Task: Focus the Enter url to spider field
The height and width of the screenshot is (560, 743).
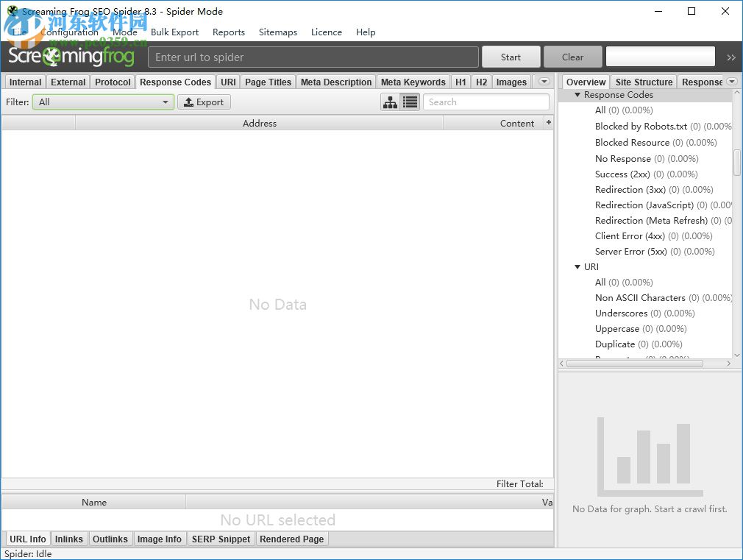Action: [x=313, y=57]
